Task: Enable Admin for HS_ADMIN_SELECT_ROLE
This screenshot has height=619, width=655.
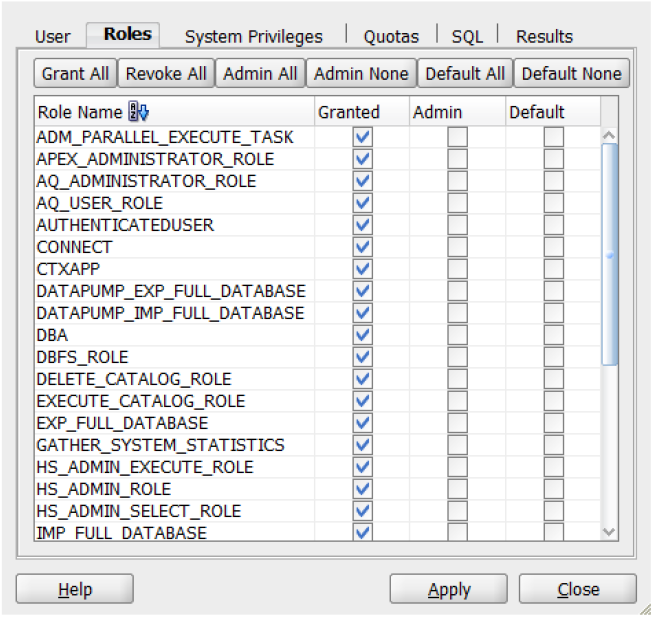Action: click(457, 511)
